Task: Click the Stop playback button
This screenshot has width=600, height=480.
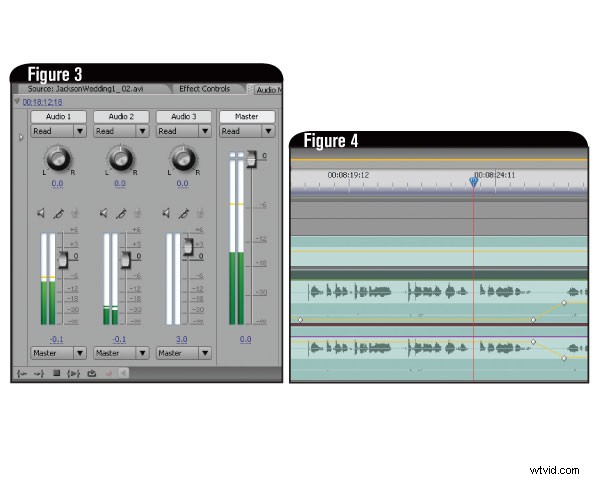Action: coord(56,373)
